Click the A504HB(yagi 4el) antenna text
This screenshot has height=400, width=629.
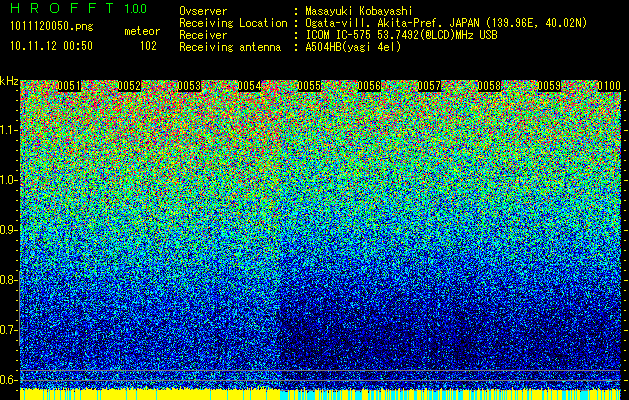point(353,47)
